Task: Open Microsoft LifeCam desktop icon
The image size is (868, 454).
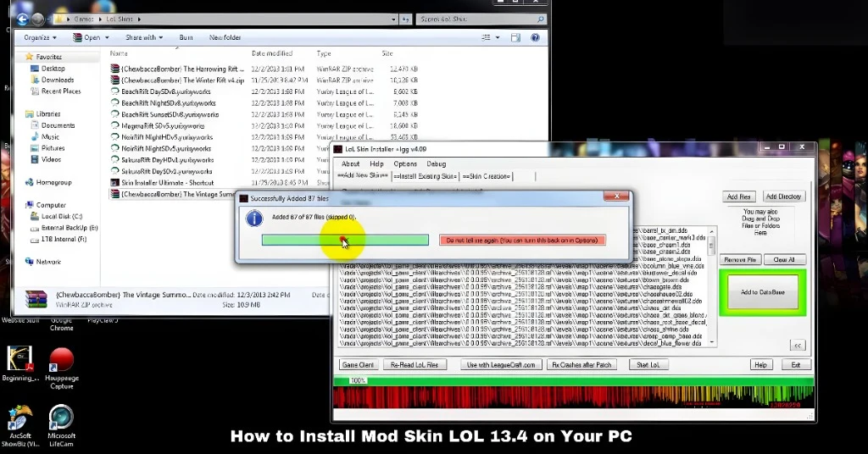Action: (61, 425)
